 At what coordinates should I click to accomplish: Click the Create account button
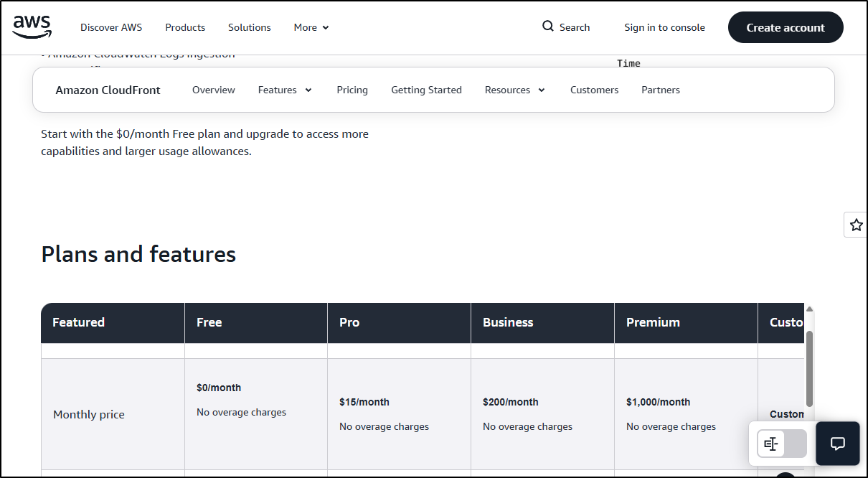(786, 27)
